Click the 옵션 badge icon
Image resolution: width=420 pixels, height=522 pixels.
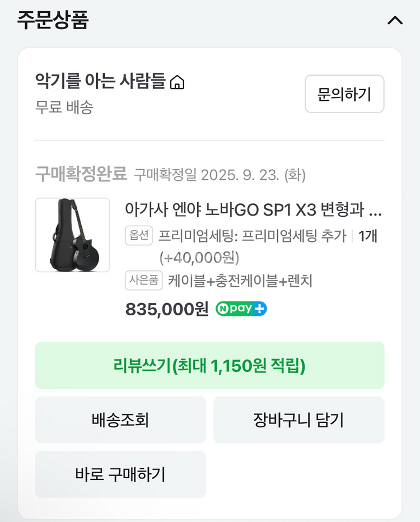(139, 236)
